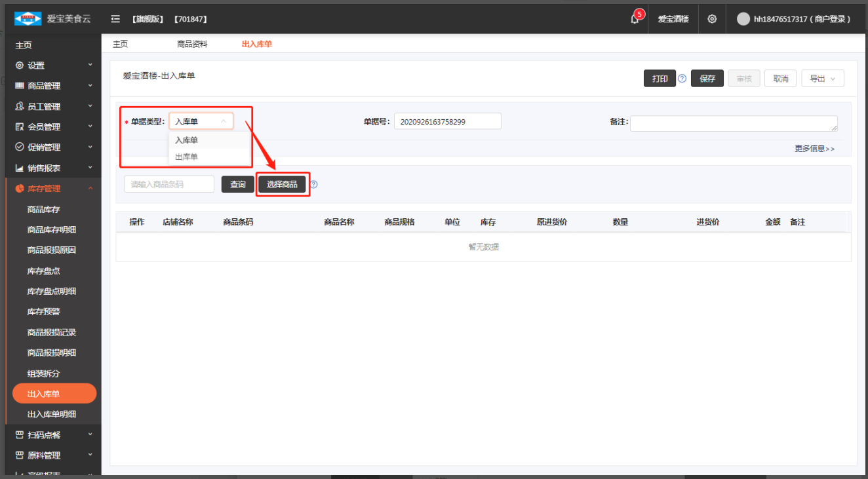Image resolution: width=868 pixels, height=479 pixels.
Task: Click the user avatar icon
Action: 743,19
